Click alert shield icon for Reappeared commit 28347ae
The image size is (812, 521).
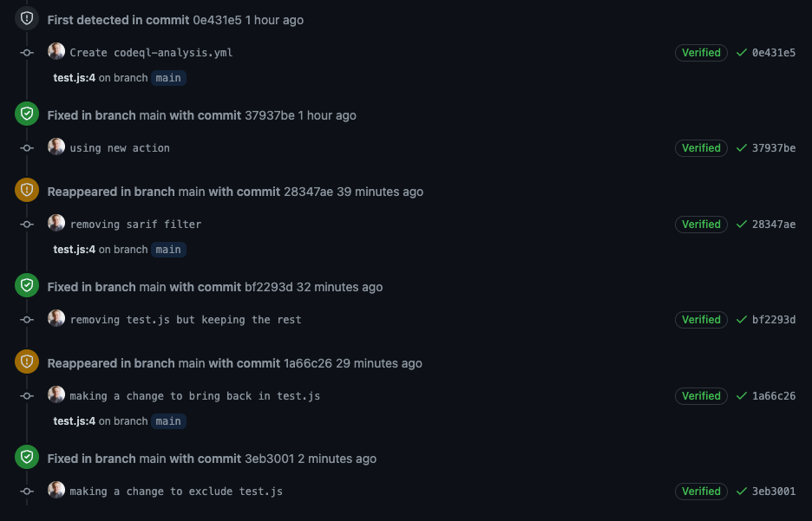point(27,190)
